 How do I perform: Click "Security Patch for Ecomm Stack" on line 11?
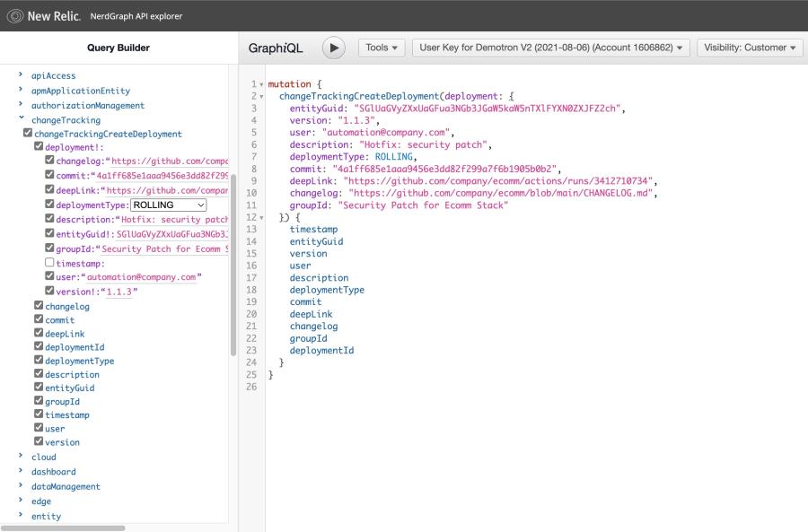pyautogui.click(x=423, y=205)
